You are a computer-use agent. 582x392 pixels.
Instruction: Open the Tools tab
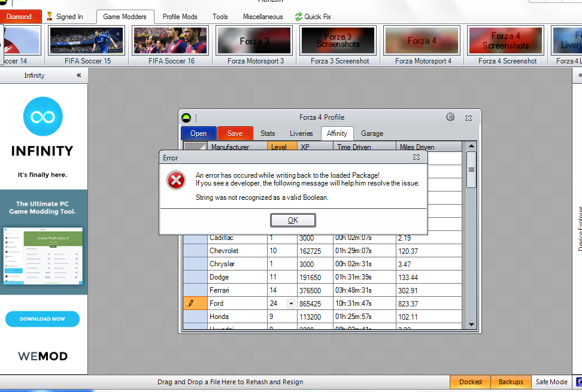(220, 17)
